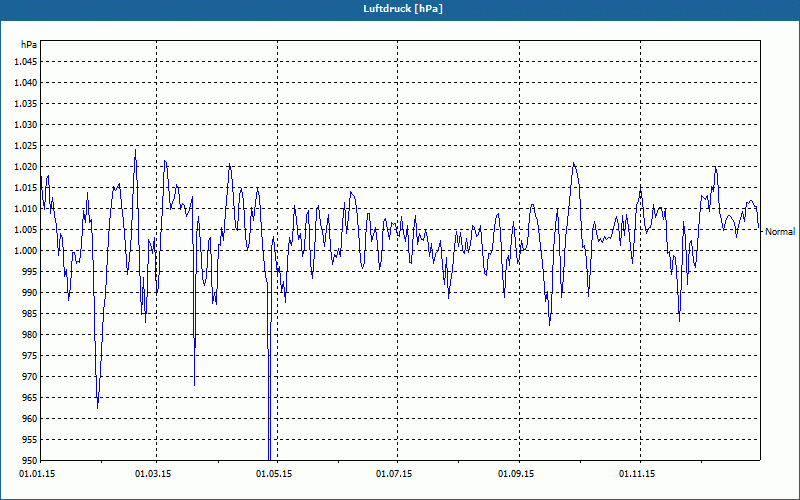The image size is (800, 500).
Task: Click the 975 y-axis value
Action: coord(30,356)
